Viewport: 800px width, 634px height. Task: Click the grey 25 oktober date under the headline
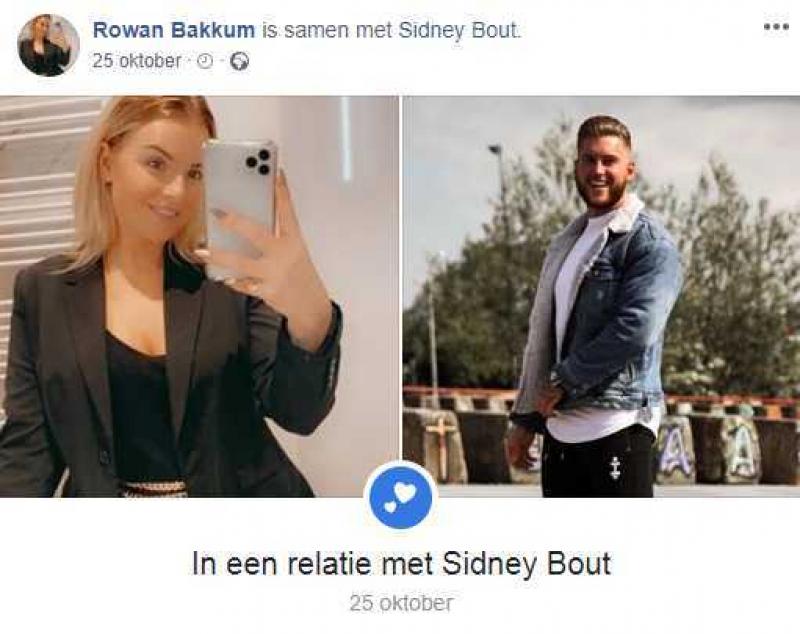pos(401,603)
